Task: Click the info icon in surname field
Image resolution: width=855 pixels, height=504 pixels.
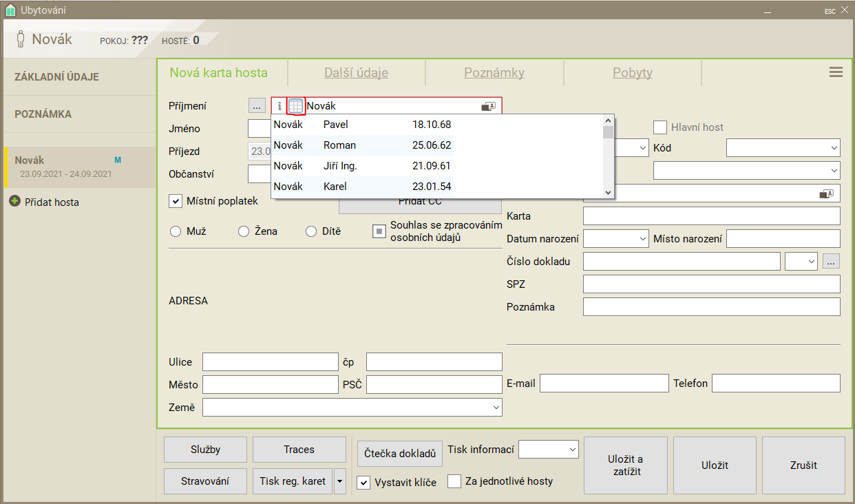Action: (x=279, y=106)
